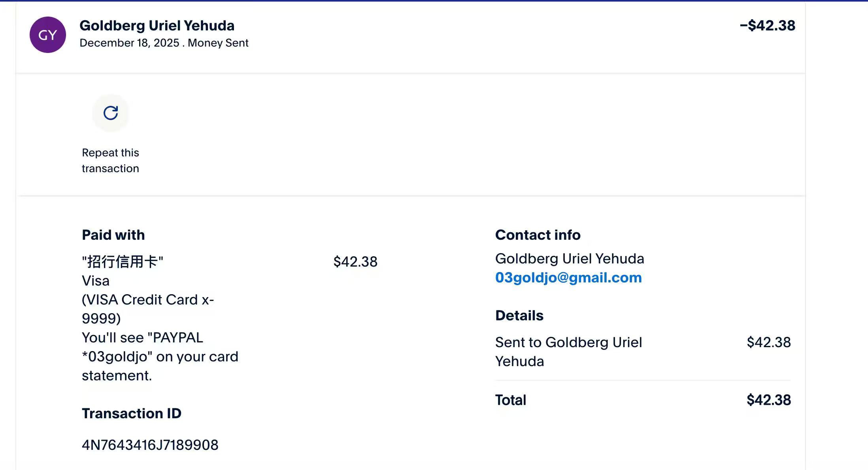This screenshot has width=868, height=470.
Task: Click the name under Contact info
Action: click(569, 259)
